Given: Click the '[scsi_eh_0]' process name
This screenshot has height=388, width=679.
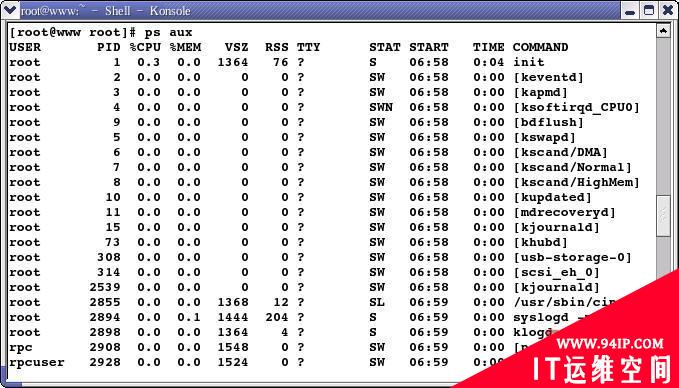Looking at the screenshot, I should tap(556, 272).
